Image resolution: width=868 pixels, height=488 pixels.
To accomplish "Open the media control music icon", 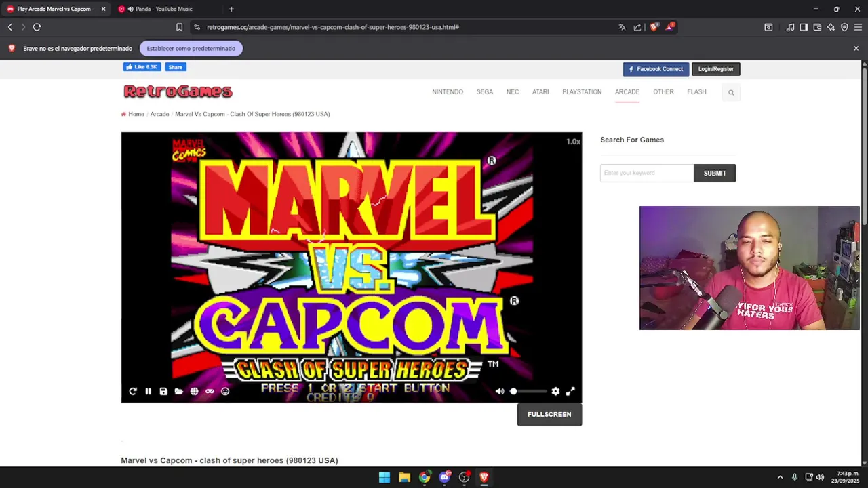I will coord(790,27).
